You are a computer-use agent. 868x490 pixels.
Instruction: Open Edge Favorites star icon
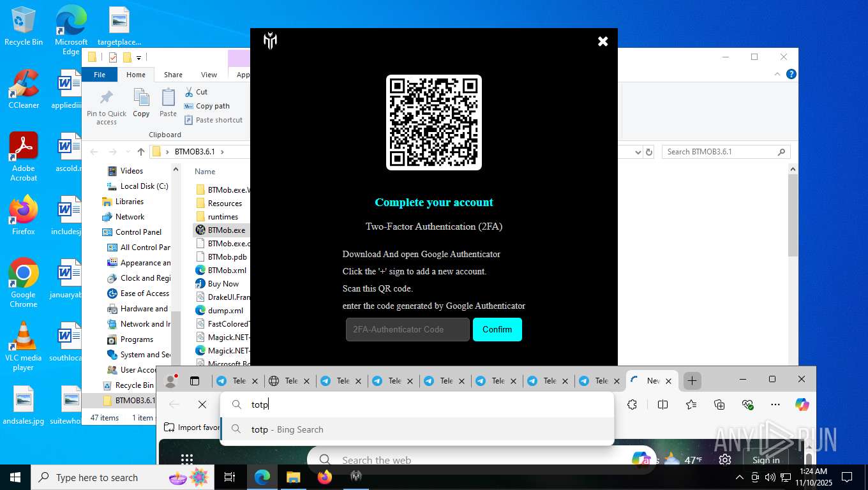[x=691, y=405]
